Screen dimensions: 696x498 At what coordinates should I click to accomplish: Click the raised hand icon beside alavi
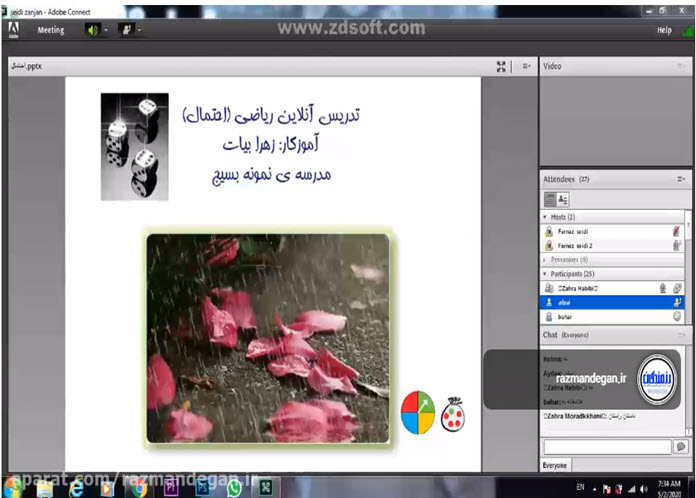677,303
